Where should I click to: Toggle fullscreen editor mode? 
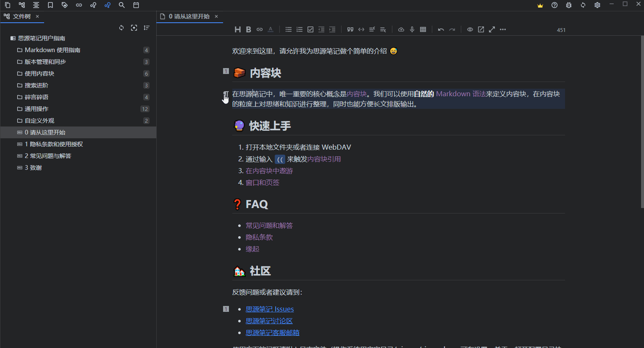[492, 29]
